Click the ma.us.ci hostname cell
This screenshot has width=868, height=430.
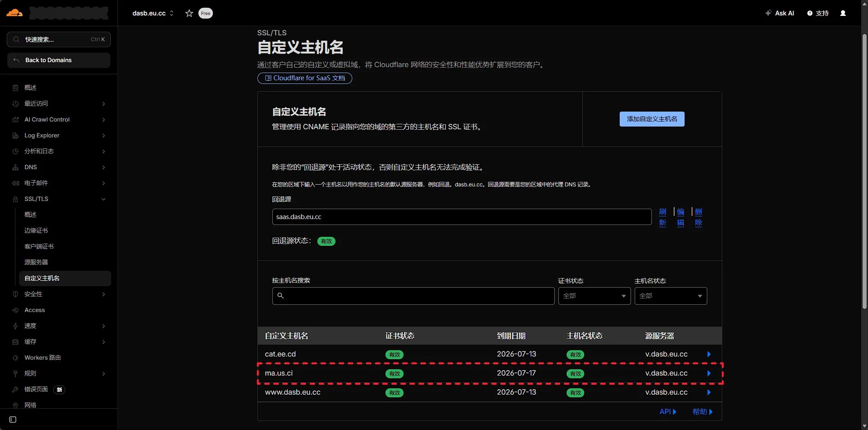(279, 373)
